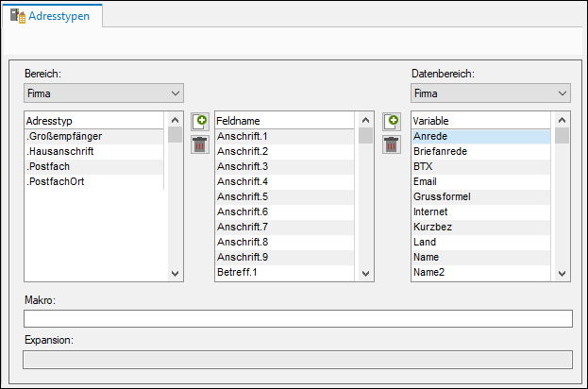Select the .Hausanschrift address type
This screenshot has width=588, height=389.
(x=94, y=152)
